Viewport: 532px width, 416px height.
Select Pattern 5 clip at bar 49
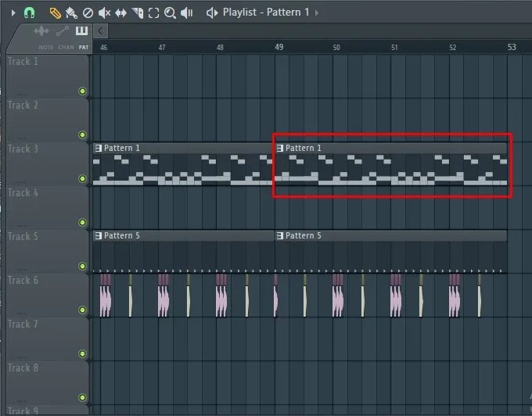pyautogui.click(x=391, y=251)
